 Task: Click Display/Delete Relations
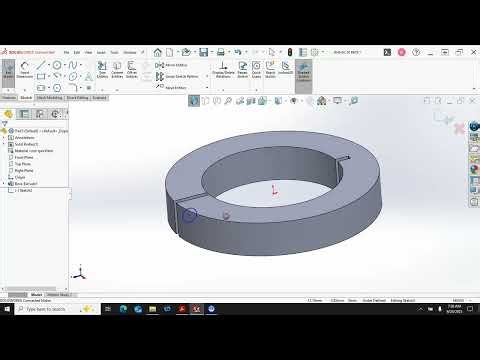(223, 70)
